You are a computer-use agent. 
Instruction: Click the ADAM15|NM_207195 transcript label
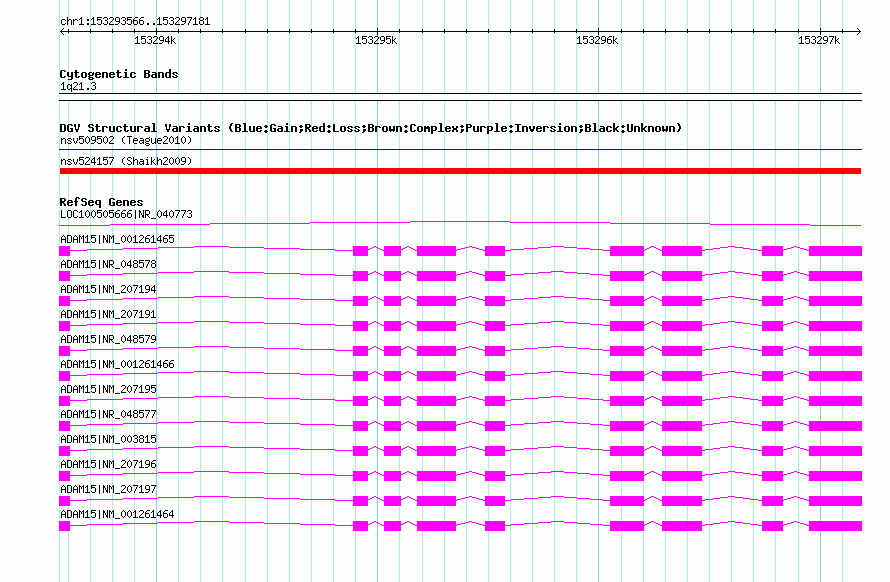coord(108,389)
